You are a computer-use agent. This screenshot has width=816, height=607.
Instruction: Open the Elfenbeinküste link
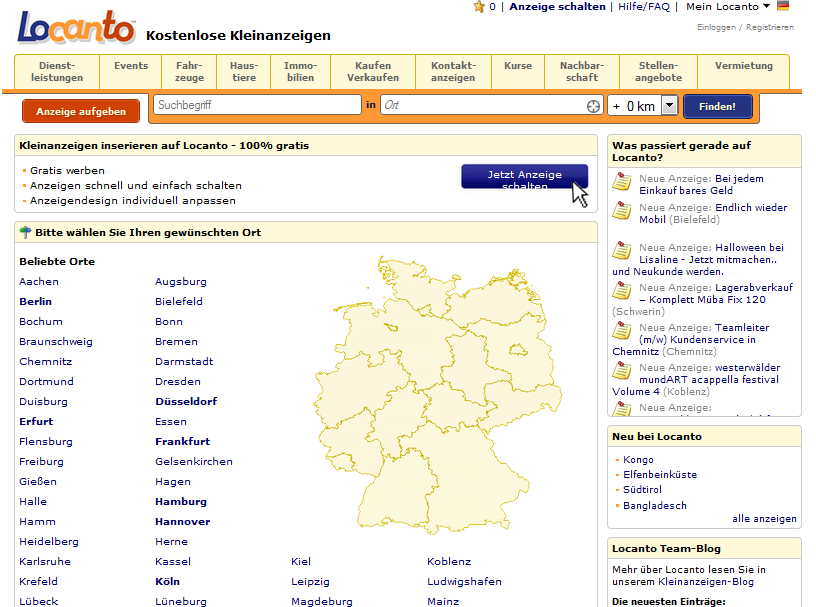(660, 475)
